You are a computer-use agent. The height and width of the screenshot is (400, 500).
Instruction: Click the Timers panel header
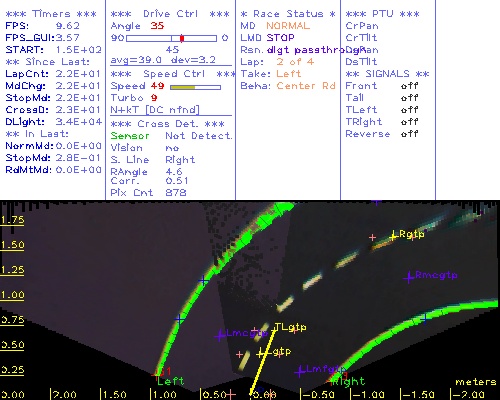(x=51, y=14)
